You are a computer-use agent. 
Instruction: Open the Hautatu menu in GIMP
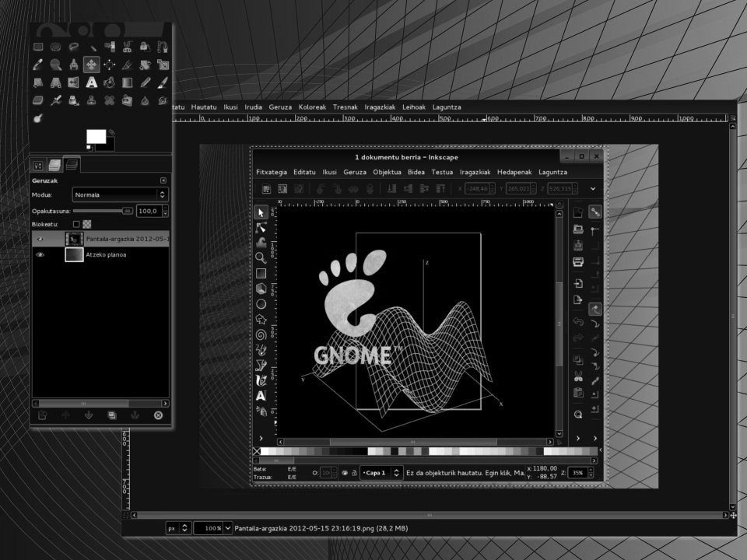pos(204,107)
